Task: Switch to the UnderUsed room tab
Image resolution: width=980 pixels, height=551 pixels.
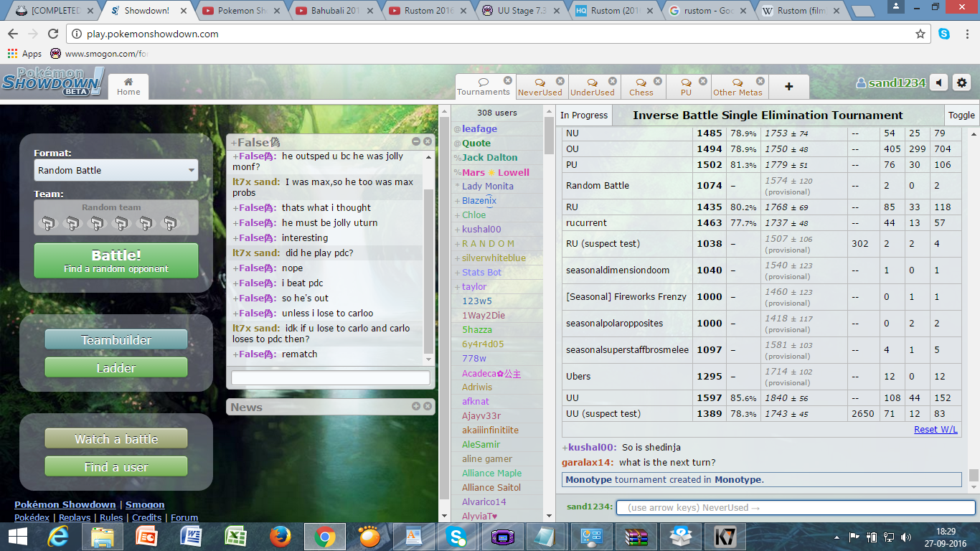Action: click(x=593, y=86)
